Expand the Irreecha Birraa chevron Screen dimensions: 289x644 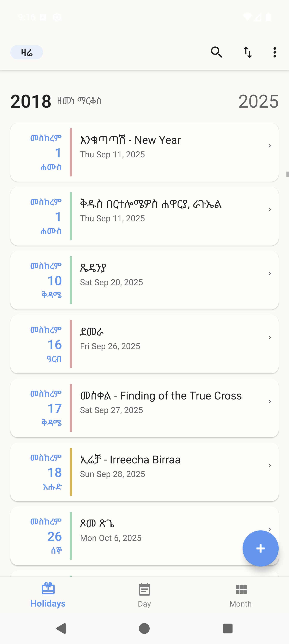tap(269, 465)
